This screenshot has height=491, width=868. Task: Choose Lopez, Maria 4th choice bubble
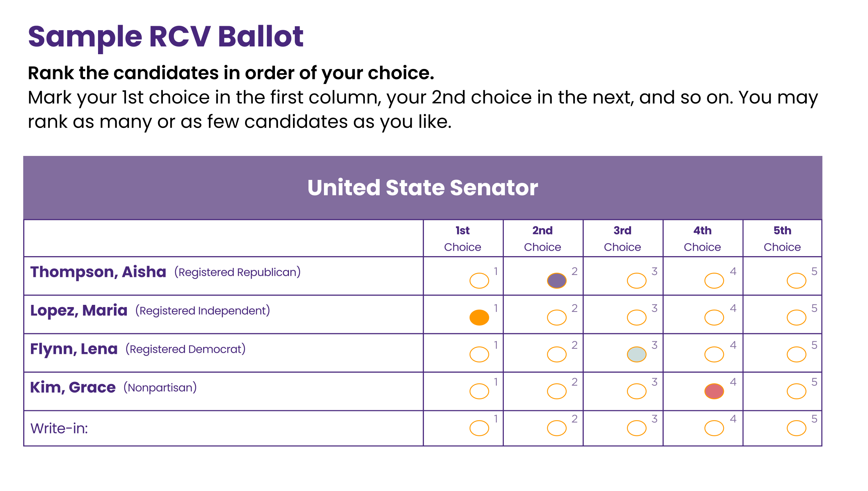(714, 317)
